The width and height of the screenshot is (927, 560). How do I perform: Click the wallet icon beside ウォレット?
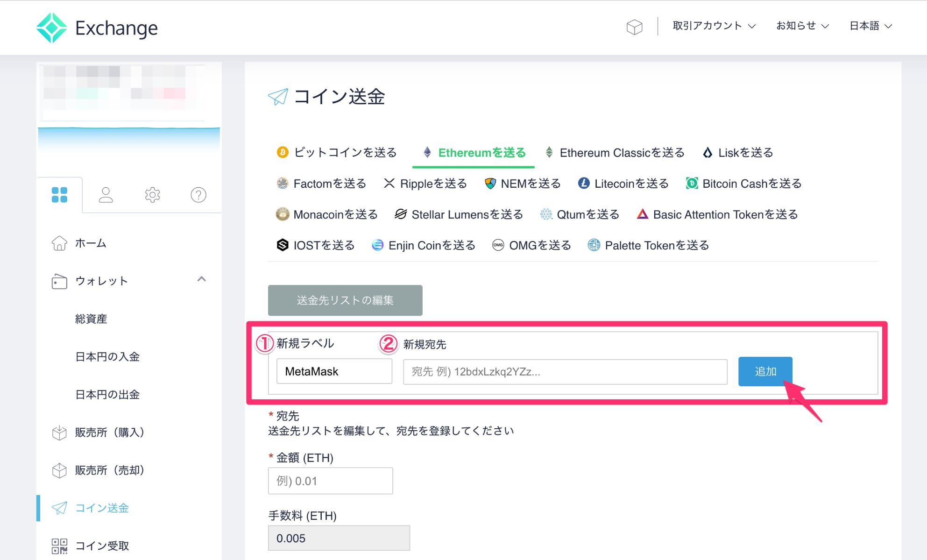coord(59,281)
